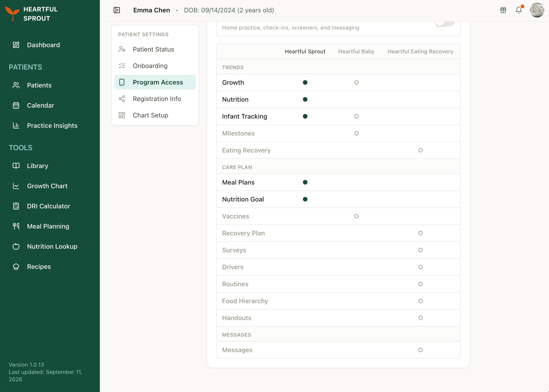
Task: Click the Nutrition Lookup apple icon
Action: pyautogui.click(x=16, y=246)
